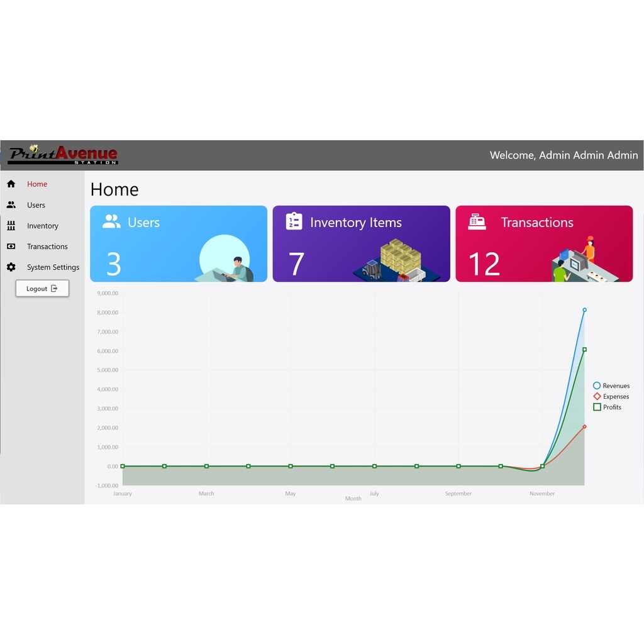Click the Expenses diamond data point on chart
The height and width of the screenshot is (644, 644).
click(584, 426)
